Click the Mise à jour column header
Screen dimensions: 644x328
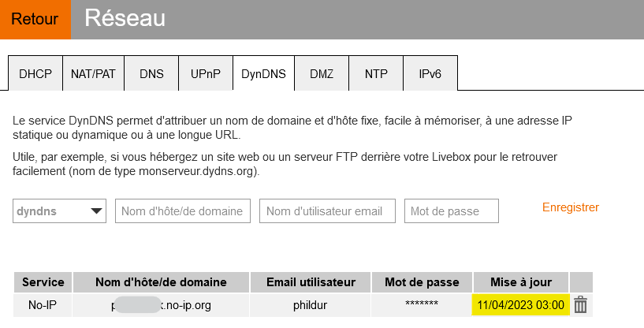click(520, 282)
